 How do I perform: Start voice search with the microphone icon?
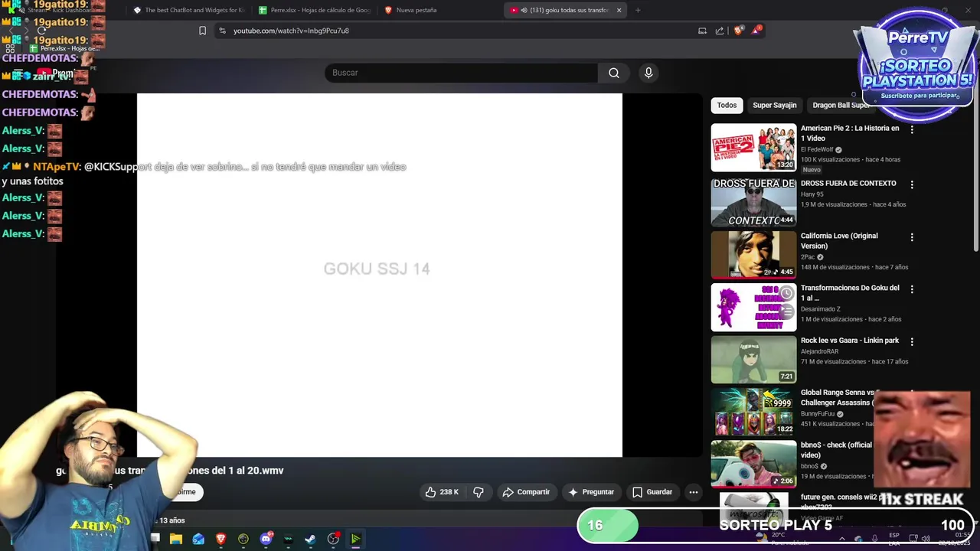tap(648, 73)
